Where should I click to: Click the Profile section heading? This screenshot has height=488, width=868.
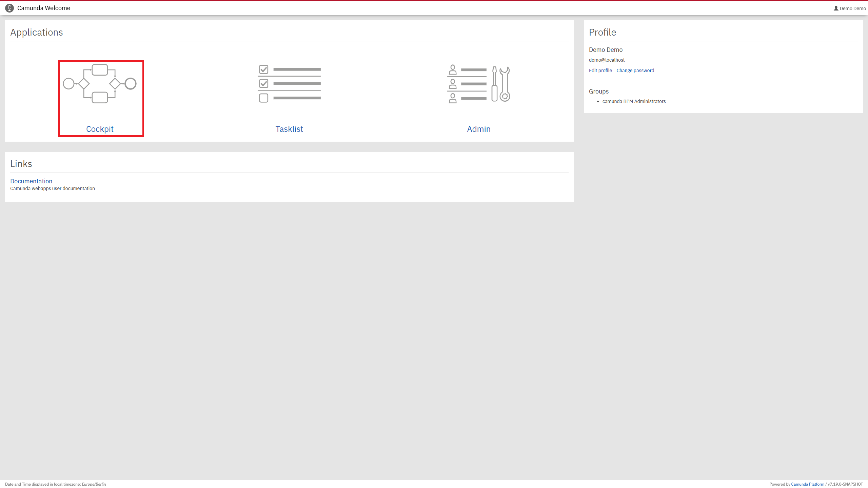(x=603, y=32)
